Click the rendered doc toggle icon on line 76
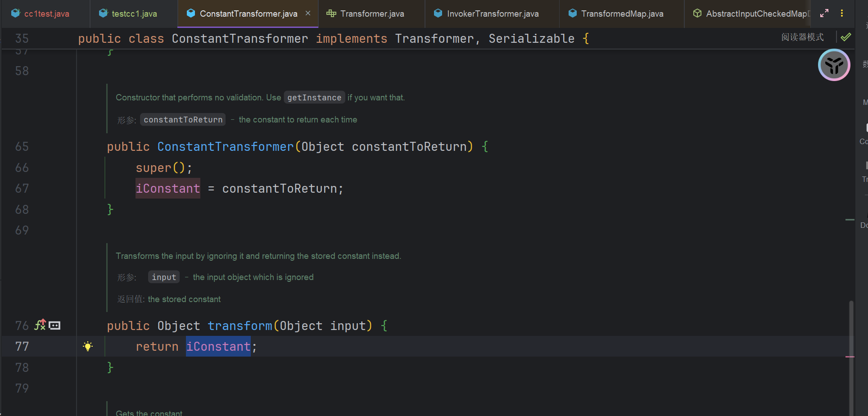This screenshot has width=868, height=416. (55, 326)
